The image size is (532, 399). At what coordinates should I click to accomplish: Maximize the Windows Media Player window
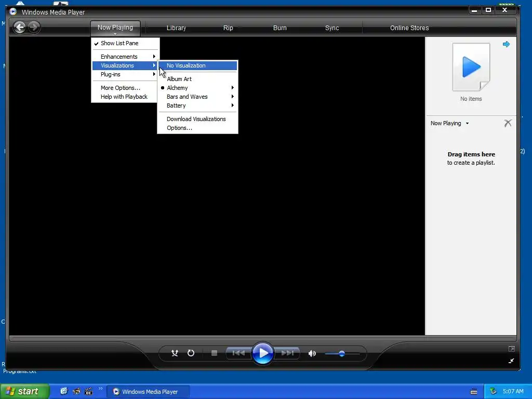[x=488, y=10]
